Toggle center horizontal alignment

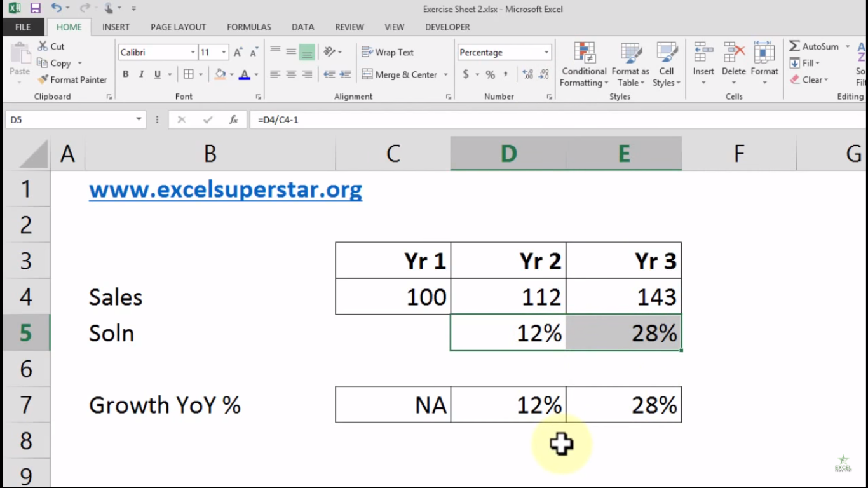(291, 74)
